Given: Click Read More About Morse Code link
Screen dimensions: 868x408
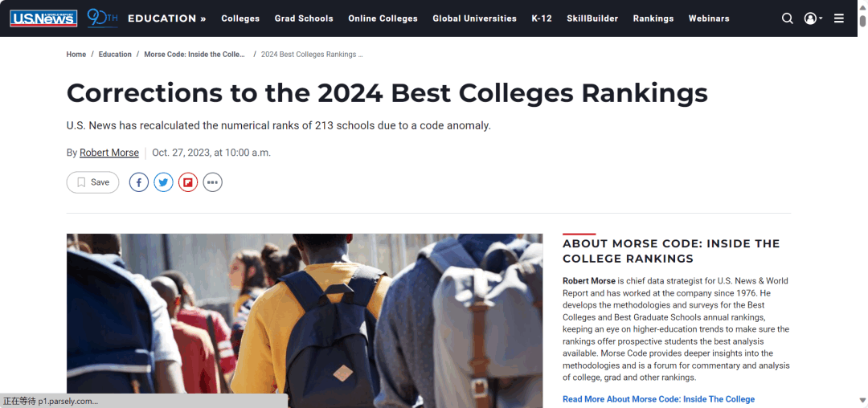Looking at the screenshot, I should coord(658,399).
